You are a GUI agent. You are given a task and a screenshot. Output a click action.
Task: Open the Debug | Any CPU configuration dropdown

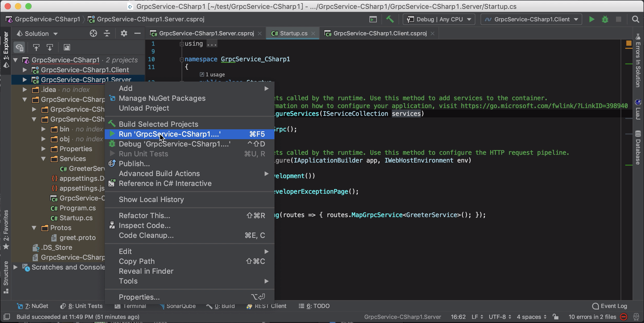(439, 19)
